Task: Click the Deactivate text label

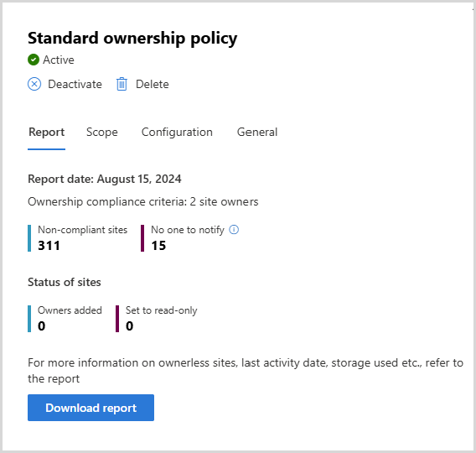Action: [75, 84]
